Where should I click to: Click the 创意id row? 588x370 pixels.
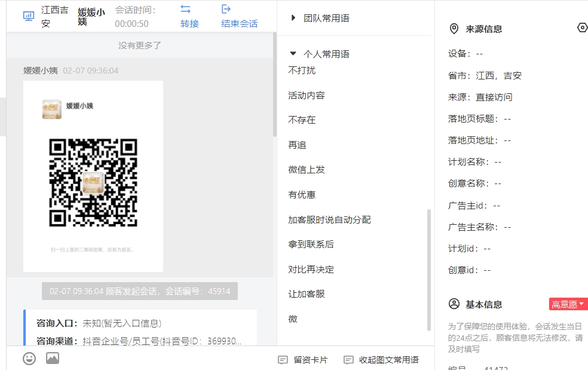tap(469, 270)
